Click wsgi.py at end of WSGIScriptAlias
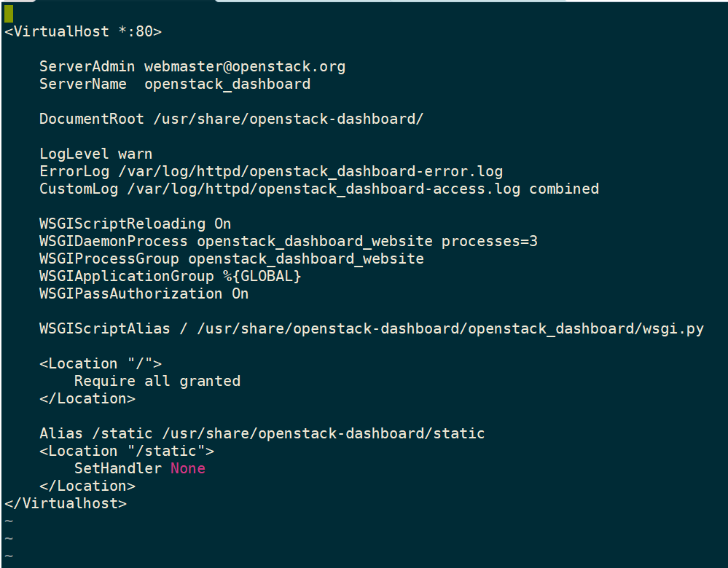 pos(673,328)
